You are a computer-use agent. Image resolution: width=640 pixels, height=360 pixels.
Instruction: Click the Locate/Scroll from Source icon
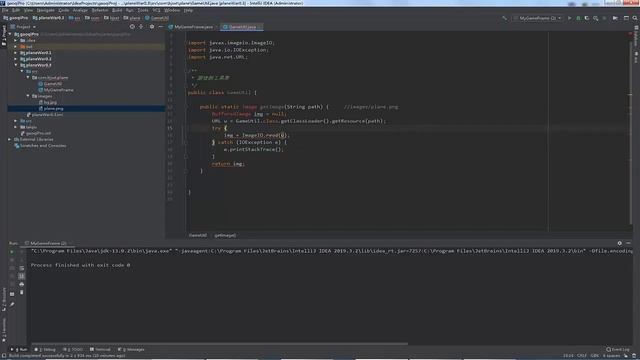click(x=132, y=27)
